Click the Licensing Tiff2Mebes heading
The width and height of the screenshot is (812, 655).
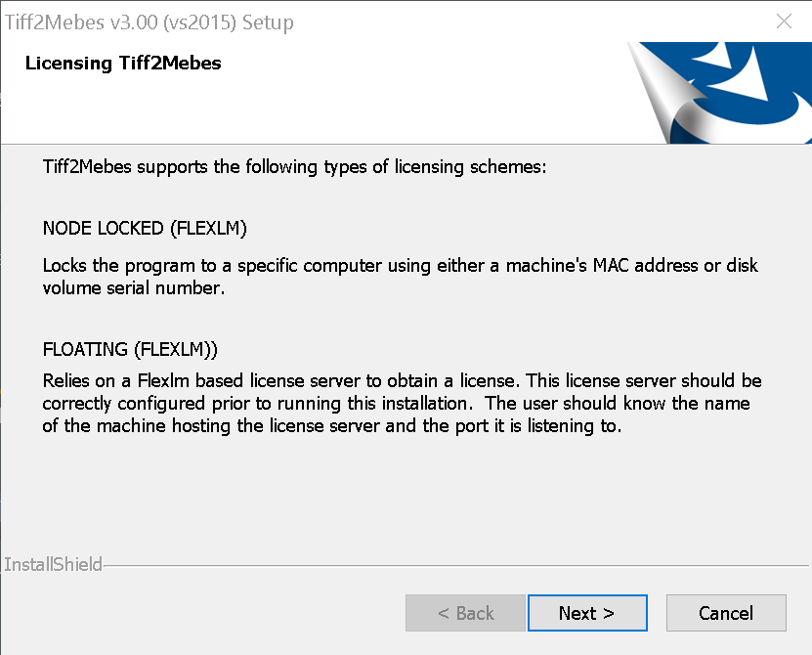pyautogui.click(x=123, y=63)
